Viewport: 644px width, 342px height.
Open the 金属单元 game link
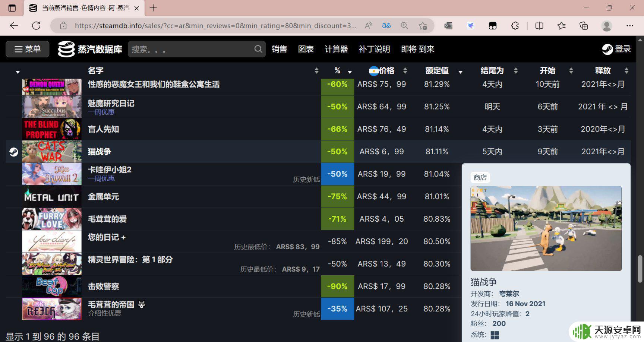coord(103,197)
